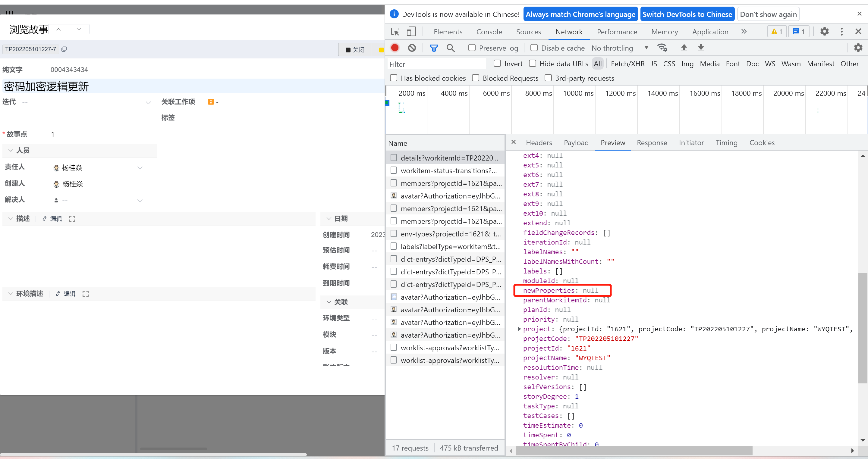The width and height of the screenshot is (868, 459).
Task: Open the No throttling dropdown
Action: 619,48
